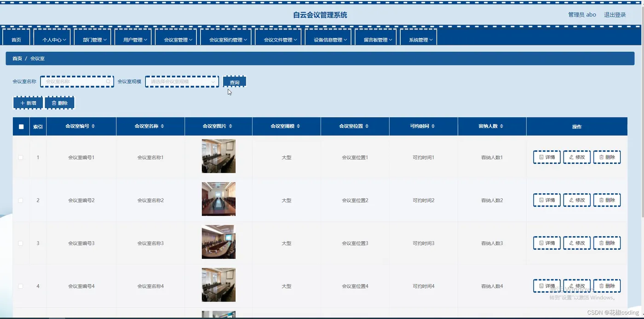The height and width of the screenshot is (319, 644).
Task: Expand the 设备信息管理 menu
Action: (328, 39)
